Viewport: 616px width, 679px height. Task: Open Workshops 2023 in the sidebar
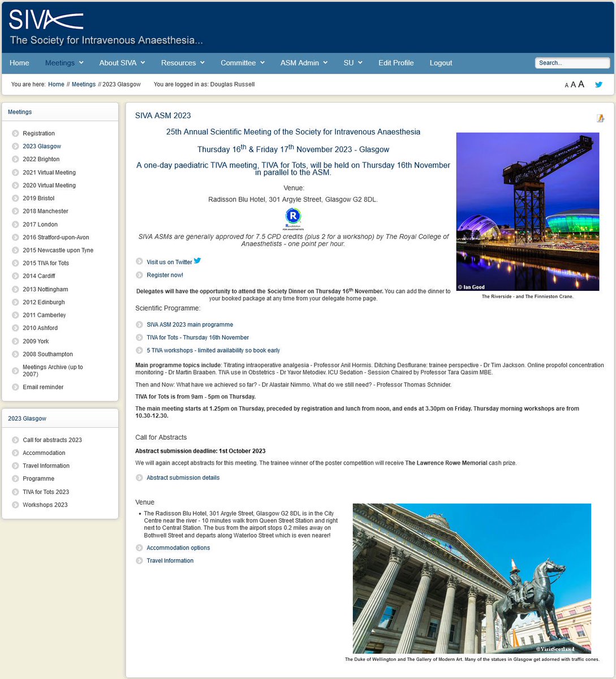(x=45, y=505)
